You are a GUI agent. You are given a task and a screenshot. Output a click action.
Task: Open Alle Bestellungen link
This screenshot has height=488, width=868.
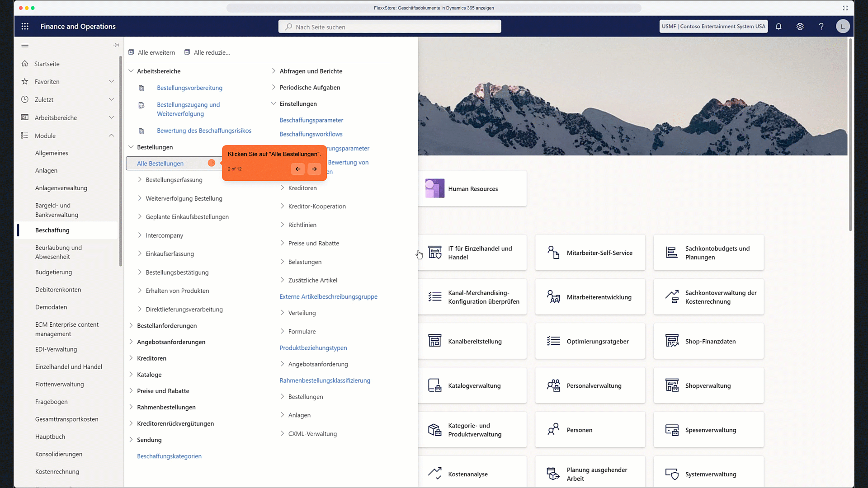click(x=160, y=164)
